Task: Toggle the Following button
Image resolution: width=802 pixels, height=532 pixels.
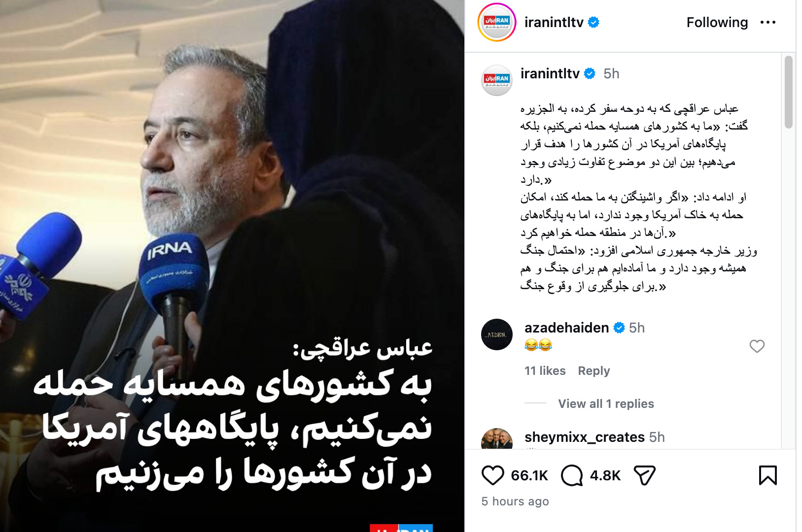Action: pos(717,22)
